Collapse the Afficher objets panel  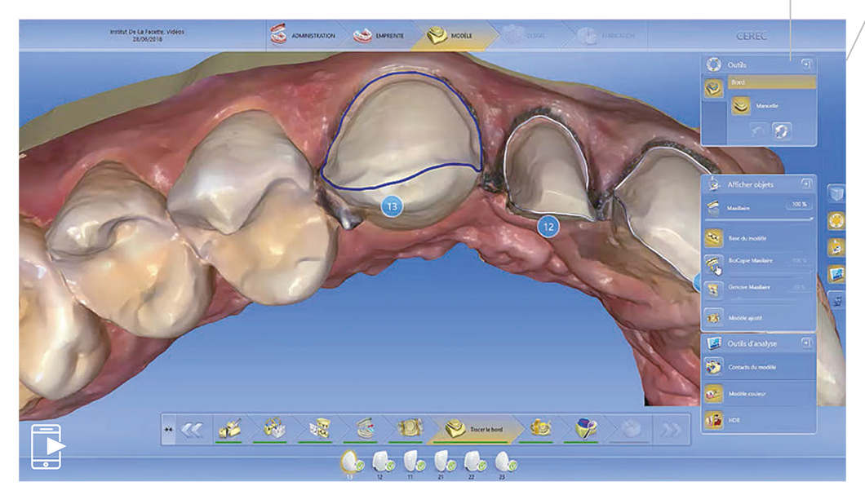pyautogui.click(x=806, y=184)
